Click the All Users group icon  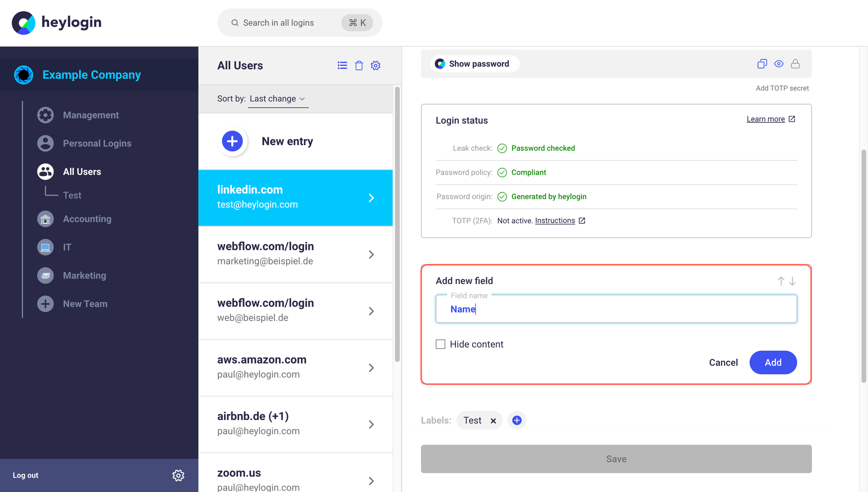(x=45, y=171)
